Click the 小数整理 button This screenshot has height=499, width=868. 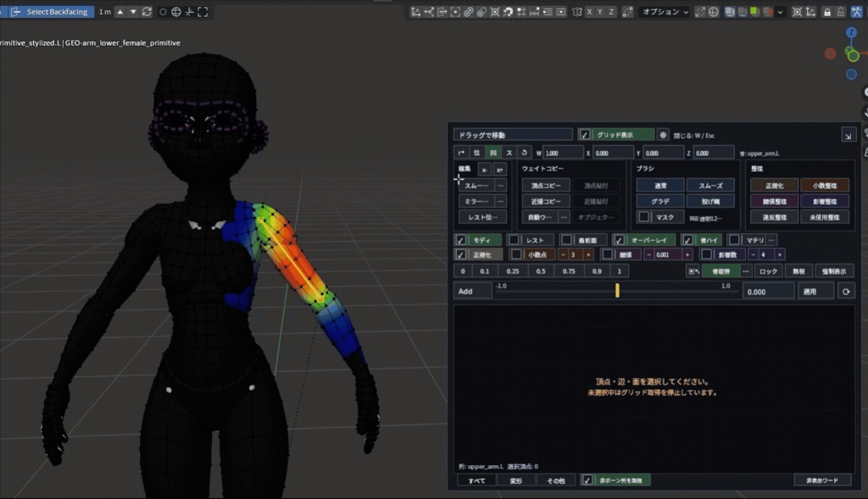point(825,186)
